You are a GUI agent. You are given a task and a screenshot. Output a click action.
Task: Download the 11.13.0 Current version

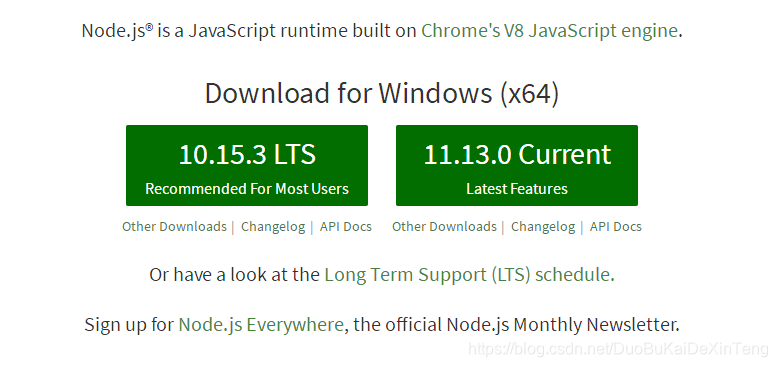pos(517,165)
